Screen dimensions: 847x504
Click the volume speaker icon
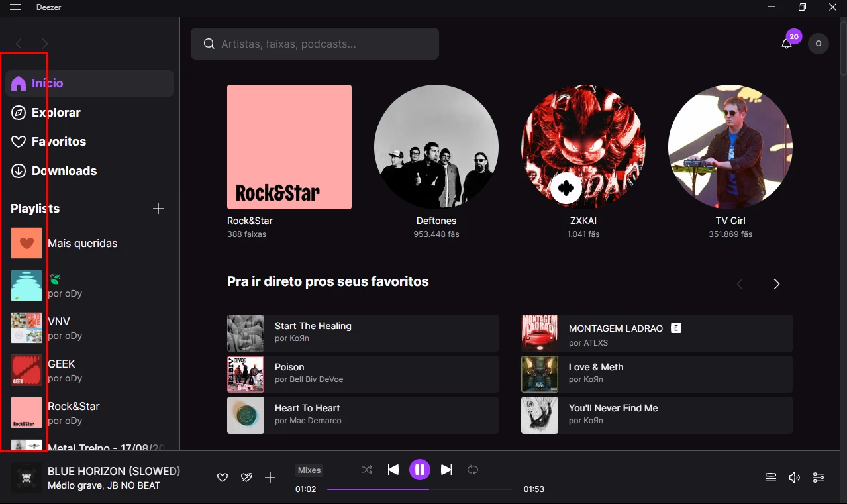coord(795,478)
